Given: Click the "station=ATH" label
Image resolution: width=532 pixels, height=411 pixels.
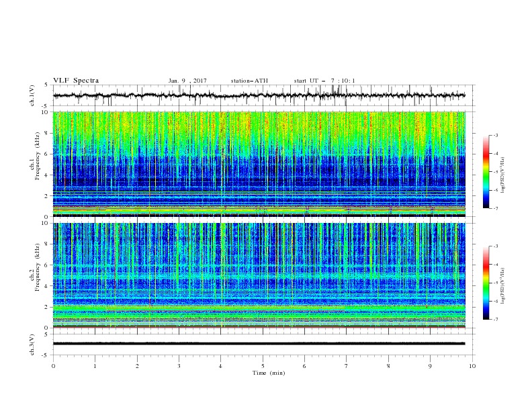Looking at the screenshot, I should pyautogui.click(x=249, y=81).
